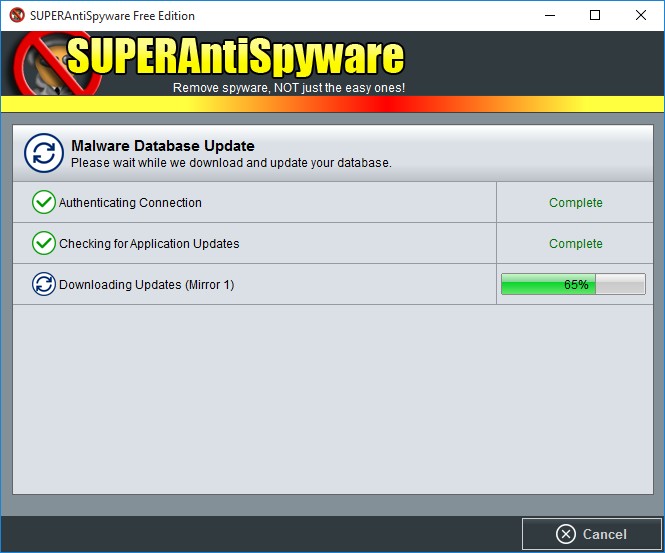This screenshot has height=553, width=665.
Task: Select the Checking for Application Updates label
Action: click(149, 244)
